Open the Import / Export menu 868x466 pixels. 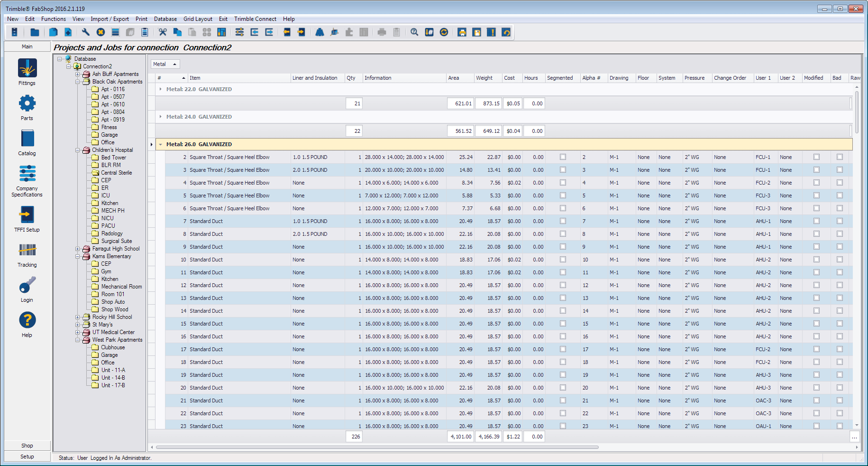click(x=110, y=19)
